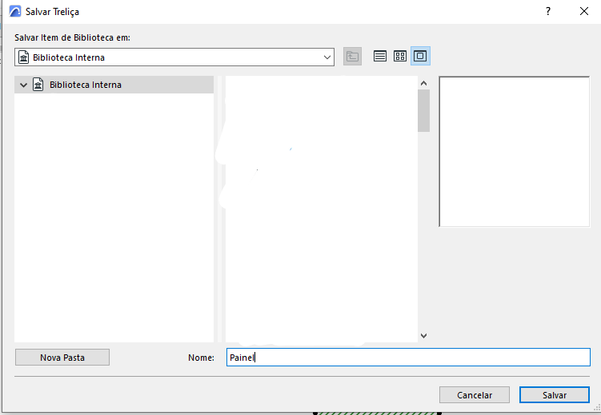Image resolution: width=601 pixels, height=415 pixels.
Task: Click the scroll up arrow in file list
Action: pyautogui.click(x=424, y=83)
